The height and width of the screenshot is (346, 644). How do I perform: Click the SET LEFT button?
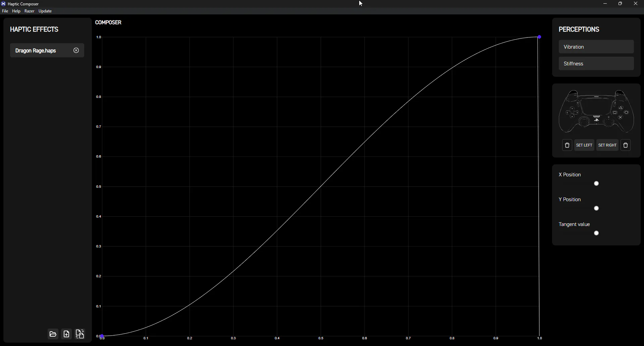[x=585, y=146]
